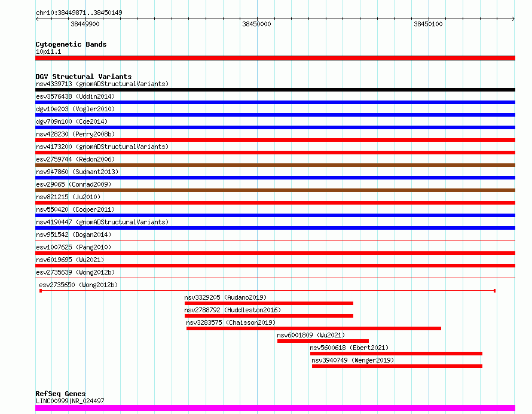Open variant nsv6001809 (Wu2021)
This screenshot has height=414, width=532.
point(311,335)
